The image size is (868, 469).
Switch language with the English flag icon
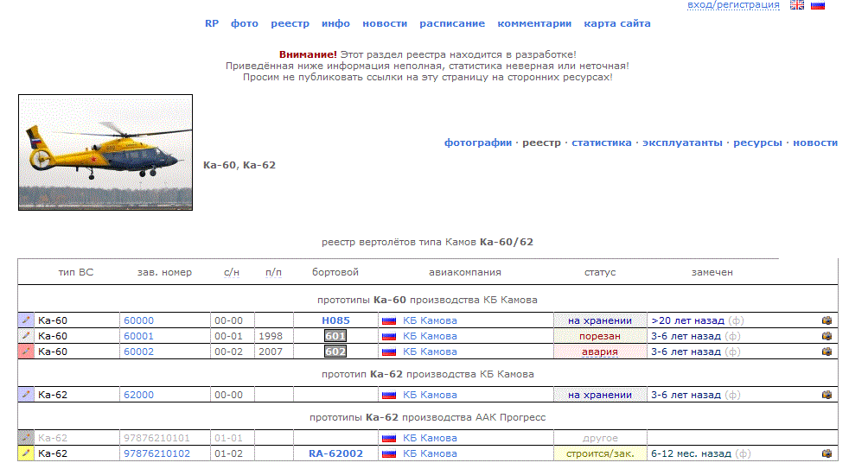tap(796, 5)
